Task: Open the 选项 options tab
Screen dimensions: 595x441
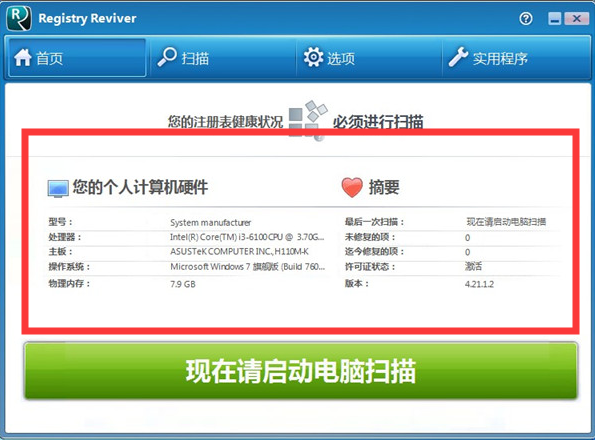Action: click(x=369, y=58)
